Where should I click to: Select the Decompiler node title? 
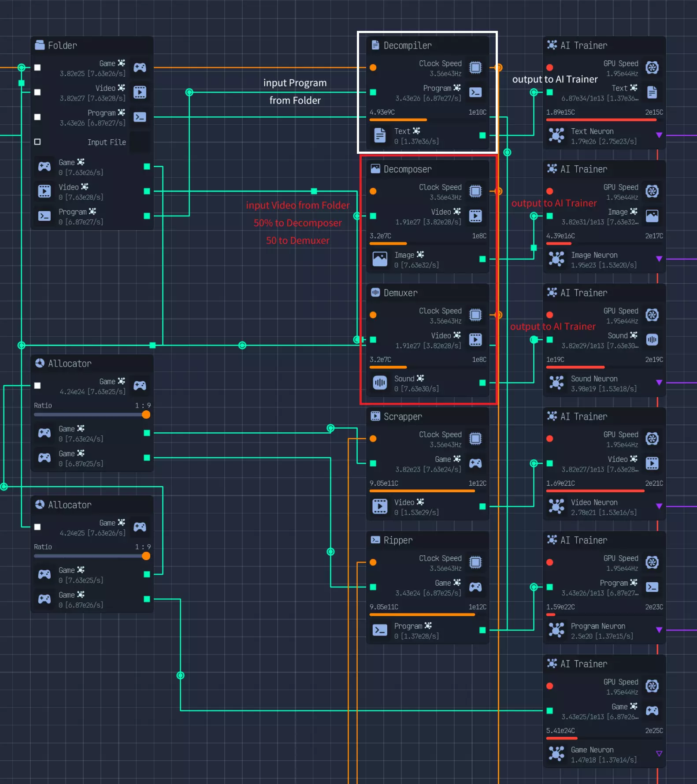408,45
